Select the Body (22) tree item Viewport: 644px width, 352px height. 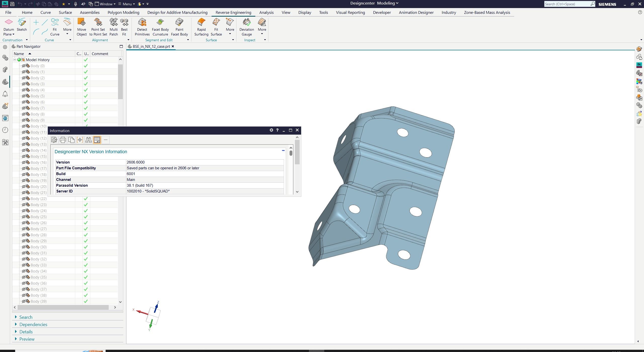[38, 199]
